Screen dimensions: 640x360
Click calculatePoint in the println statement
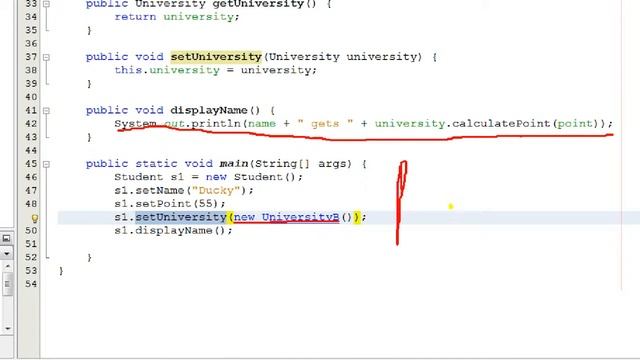click(501, 124)
